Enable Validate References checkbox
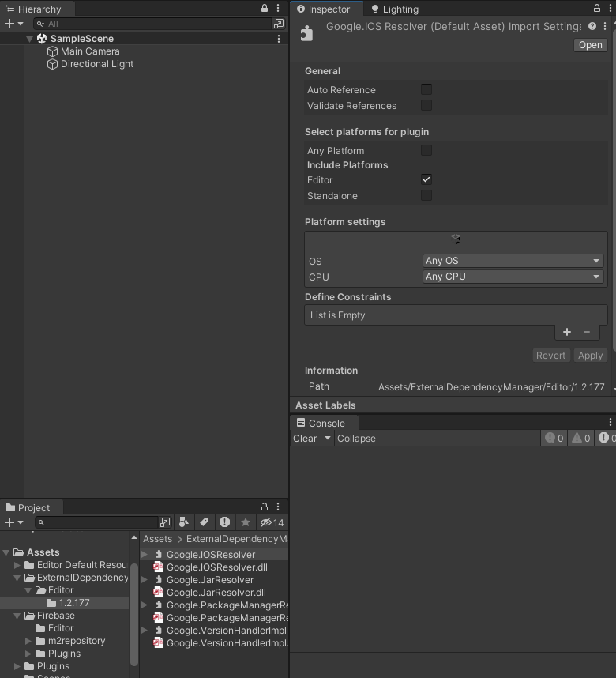 coord(426,105)
